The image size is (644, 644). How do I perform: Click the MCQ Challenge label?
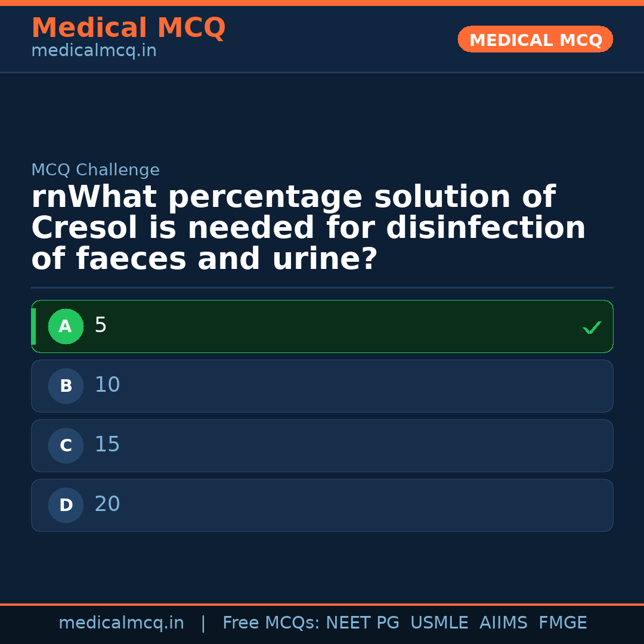click(x=95, y=171)
